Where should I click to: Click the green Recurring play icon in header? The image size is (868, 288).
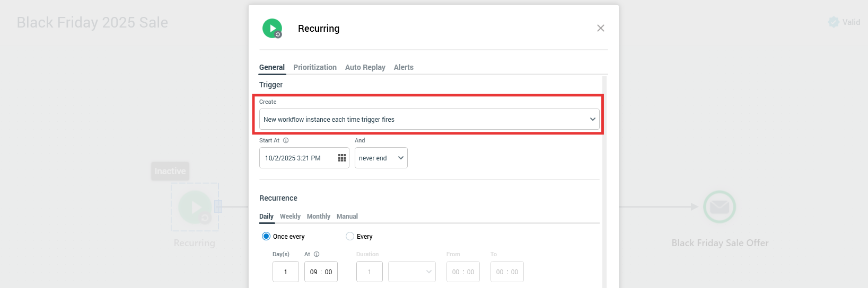click(x=272, y=28)
